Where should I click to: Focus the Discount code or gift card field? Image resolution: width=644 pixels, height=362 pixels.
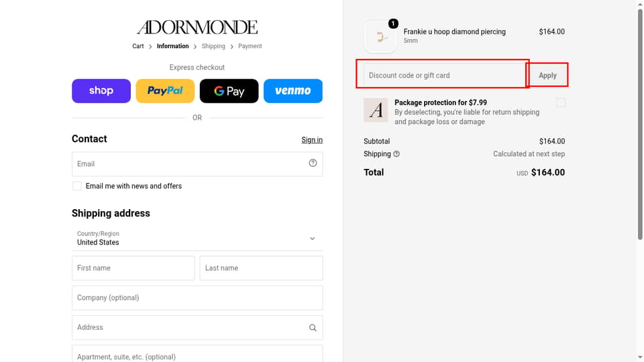tap(444, 76)
